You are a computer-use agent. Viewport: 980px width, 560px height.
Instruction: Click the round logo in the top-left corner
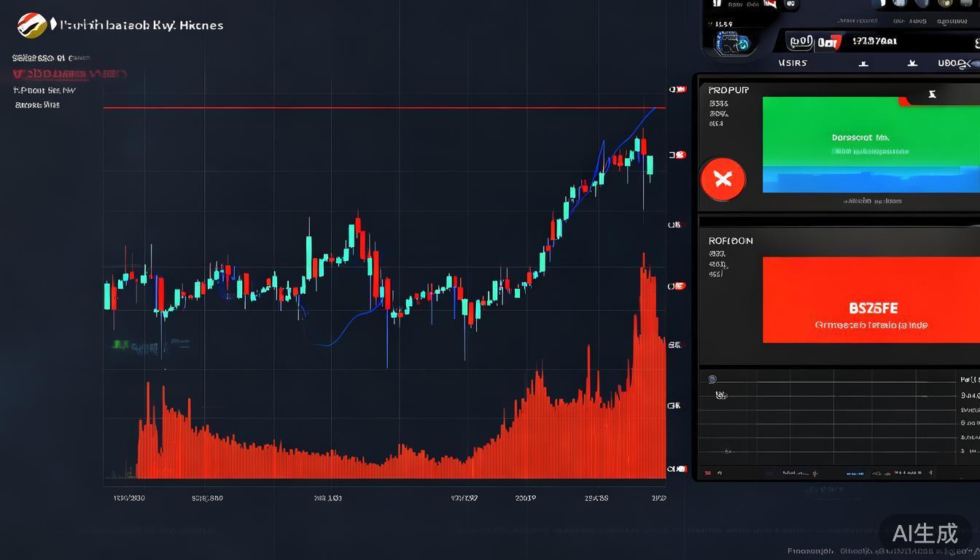click(31, 26)
